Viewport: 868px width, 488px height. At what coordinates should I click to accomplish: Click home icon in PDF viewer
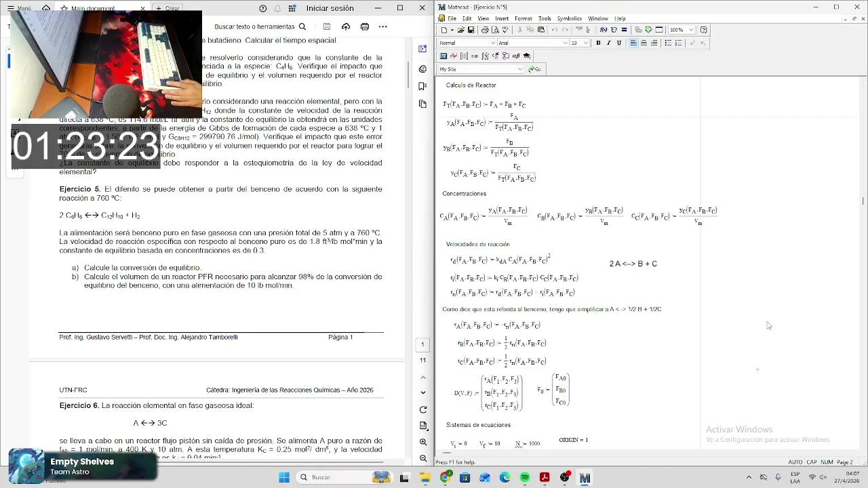pyautogui.click(x=46, y=8)
